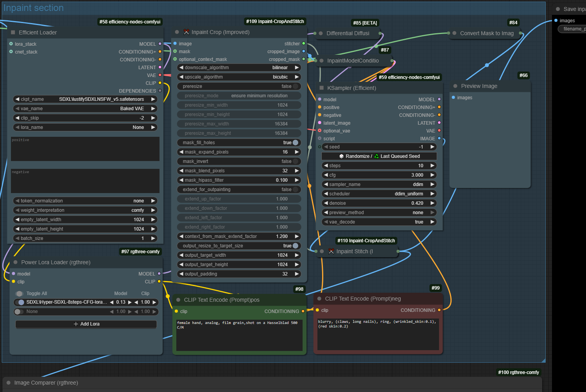Screen dimensions: 586x392
Task: Toggle mask_fill_holes off
Action: tap(296, 143)
